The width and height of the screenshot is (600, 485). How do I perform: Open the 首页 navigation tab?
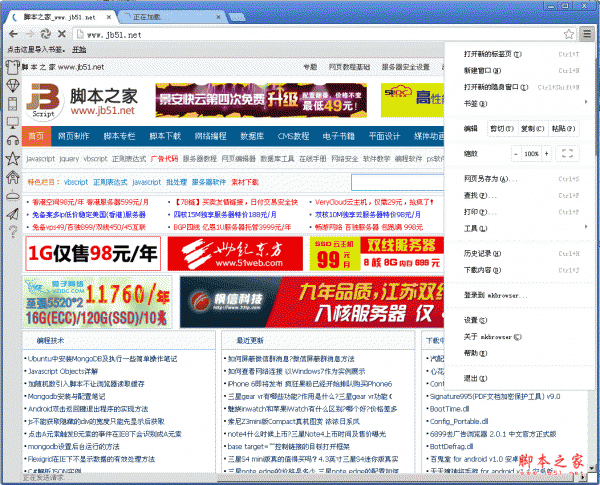(x=36, y=136)
